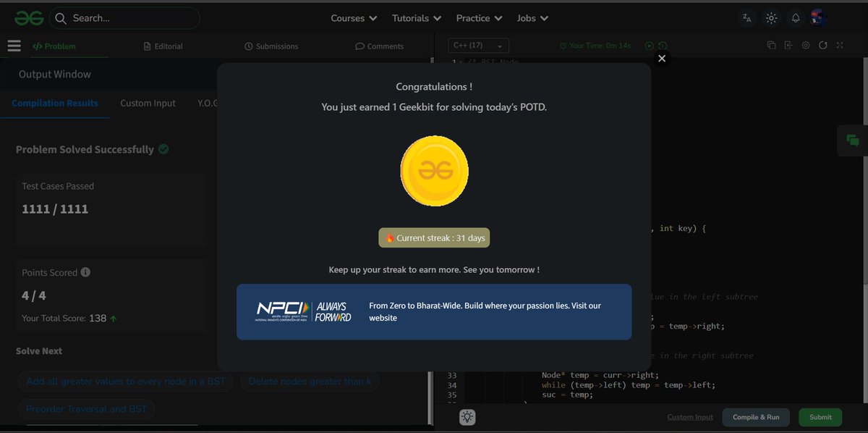Image resolution: width=868 pixels, height=433 pixels.
Task: Toggle fullscreen editor icon
Action: tap(840, 46)
